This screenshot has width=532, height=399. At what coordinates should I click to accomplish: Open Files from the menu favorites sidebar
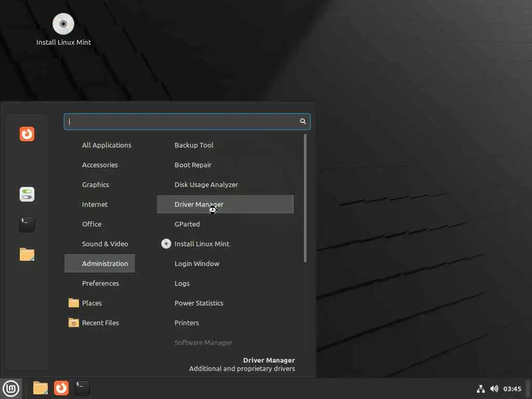pyautogui.click(x=27, y=255)
